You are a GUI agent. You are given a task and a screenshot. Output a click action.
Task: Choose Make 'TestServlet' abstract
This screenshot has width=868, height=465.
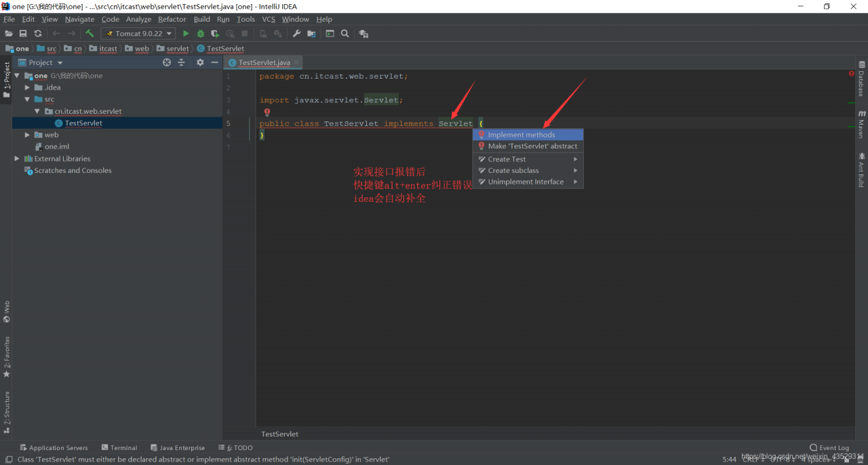[528, 146]
